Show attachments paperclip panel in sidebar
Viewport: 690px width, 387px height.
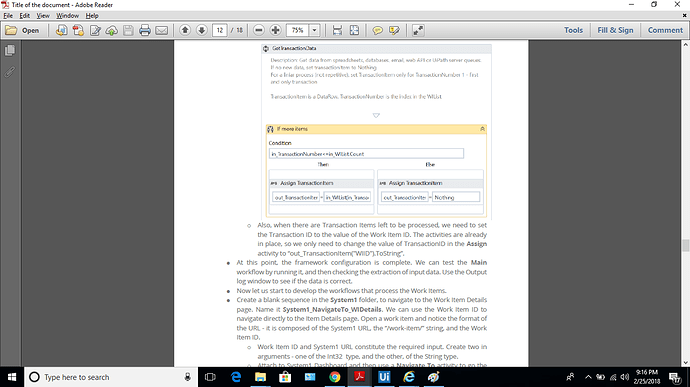click(10, 72)
